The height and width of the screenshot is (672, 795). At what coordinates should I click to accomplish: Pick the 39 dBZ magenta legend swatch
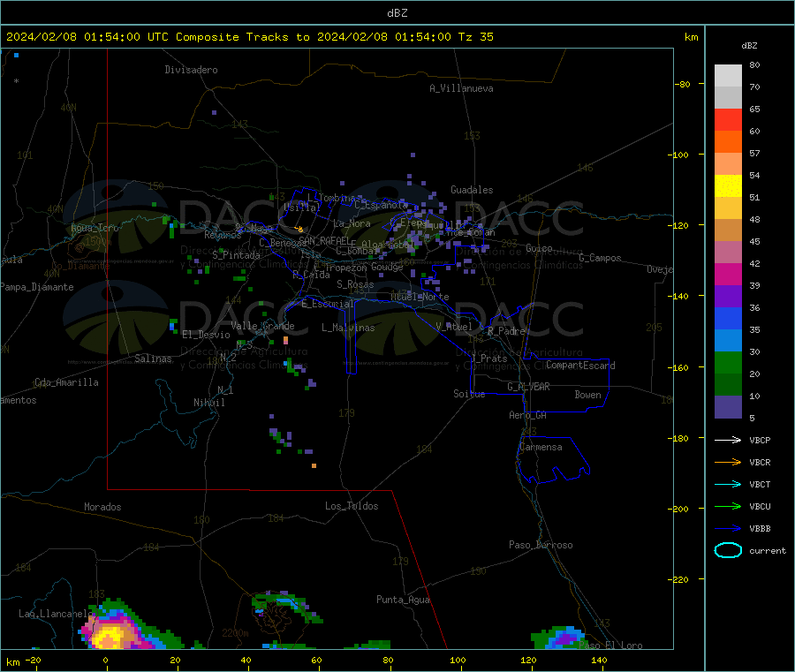coord(728,274)
